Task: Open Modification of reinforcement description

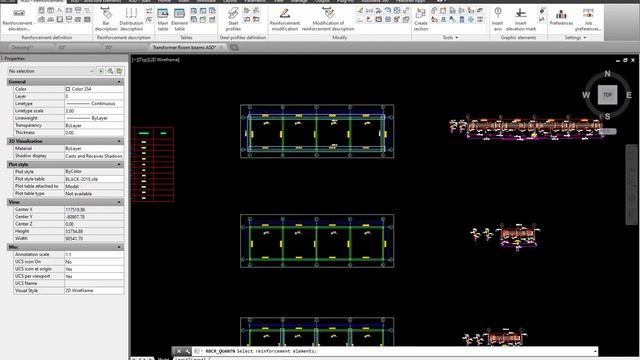Action: coord(328,19)
